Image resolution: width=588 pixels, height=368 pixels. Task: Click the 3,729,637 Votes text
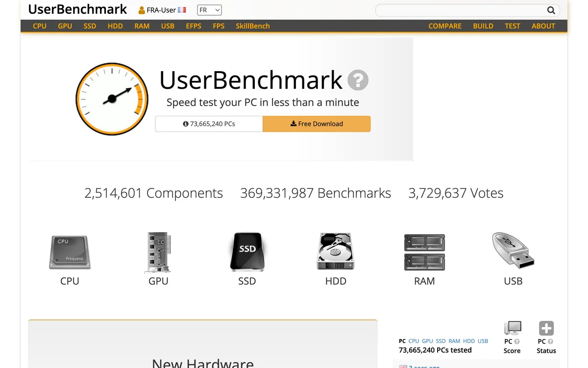pyautogui.click(x=456, y=193)
